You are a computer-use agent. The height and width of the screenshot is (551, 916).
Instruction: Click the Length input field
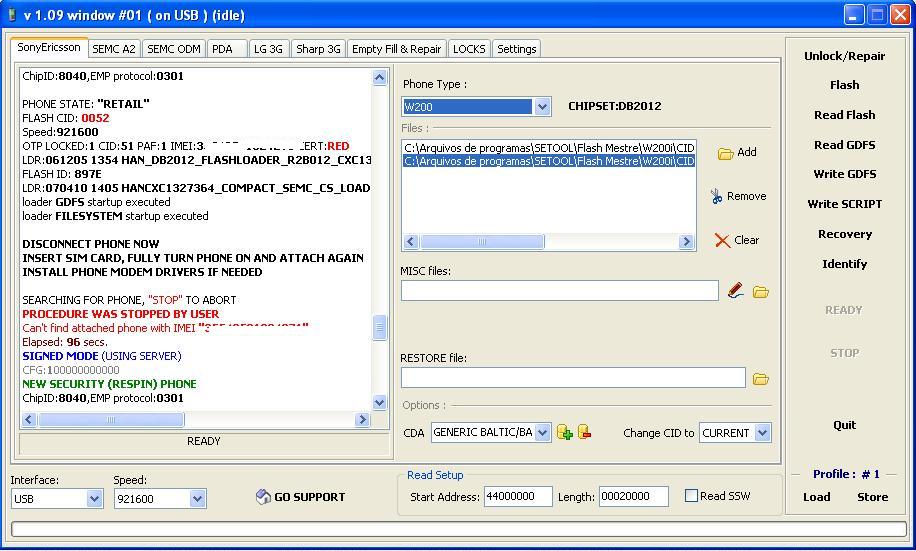click(x=634, y=497)
